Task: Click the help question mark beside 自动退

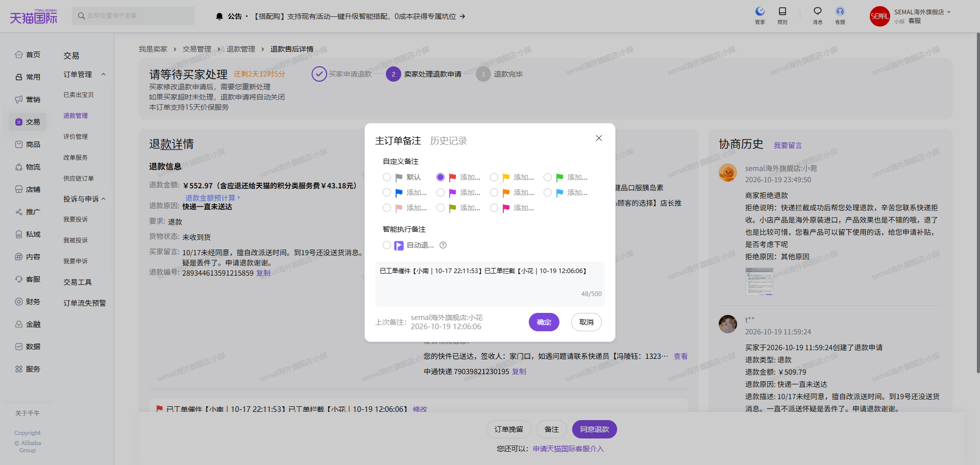Action: [443, 245]
